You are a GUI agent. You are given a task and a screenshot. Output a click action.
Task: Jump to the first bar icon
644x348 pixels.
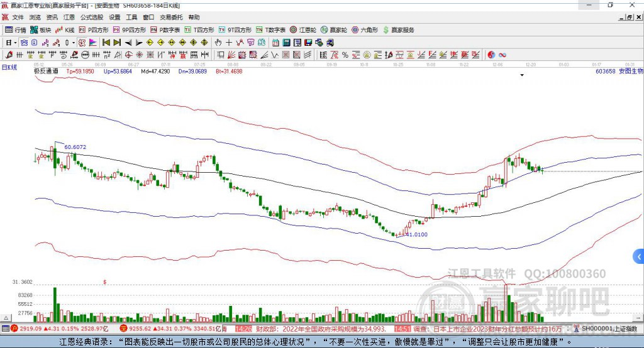(106, 43)
